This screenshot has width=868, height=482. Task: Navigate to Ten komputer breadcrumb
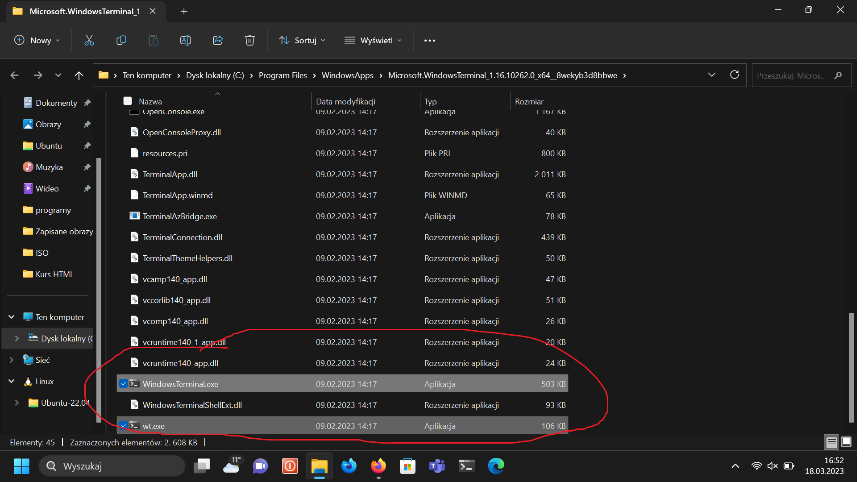click(147, 75)
